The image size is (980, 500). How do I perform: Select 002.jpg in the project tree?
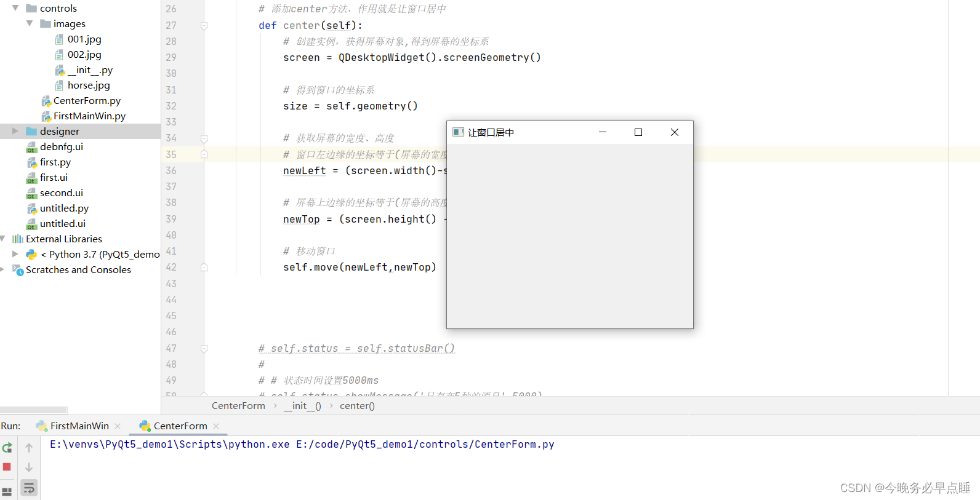click(84, 54)
